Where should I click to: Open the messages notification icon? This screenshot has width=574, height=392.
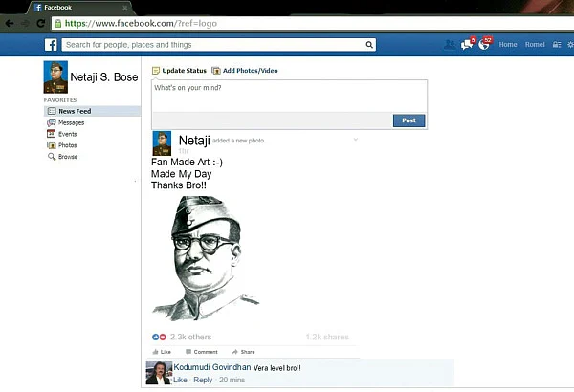[x=467, y=44]
